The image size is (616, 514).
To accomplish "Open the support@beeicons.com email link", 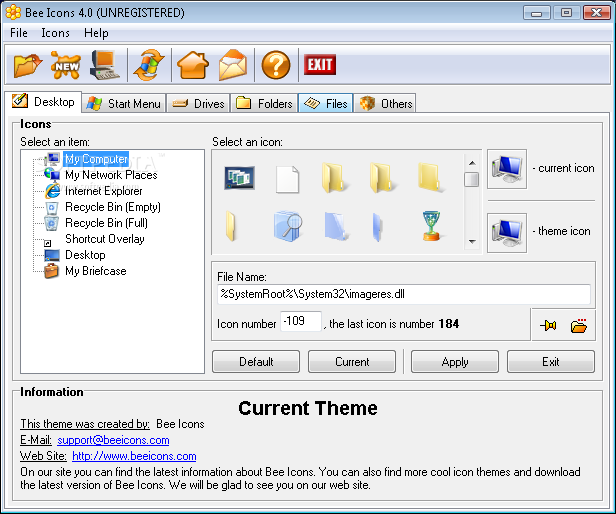I will coord(113,440).
